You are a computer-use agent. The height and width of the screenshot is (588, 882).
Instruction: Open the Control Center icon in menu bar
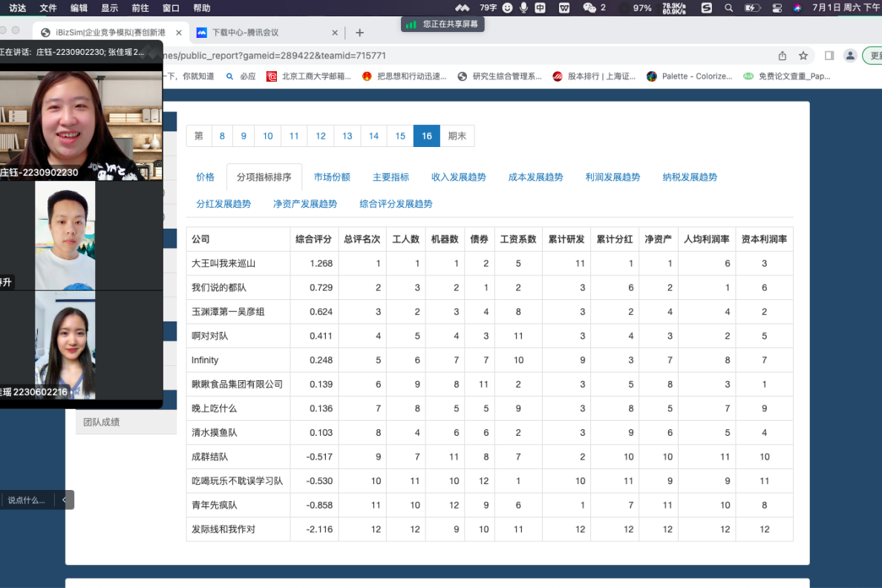[x=777, y=8]
